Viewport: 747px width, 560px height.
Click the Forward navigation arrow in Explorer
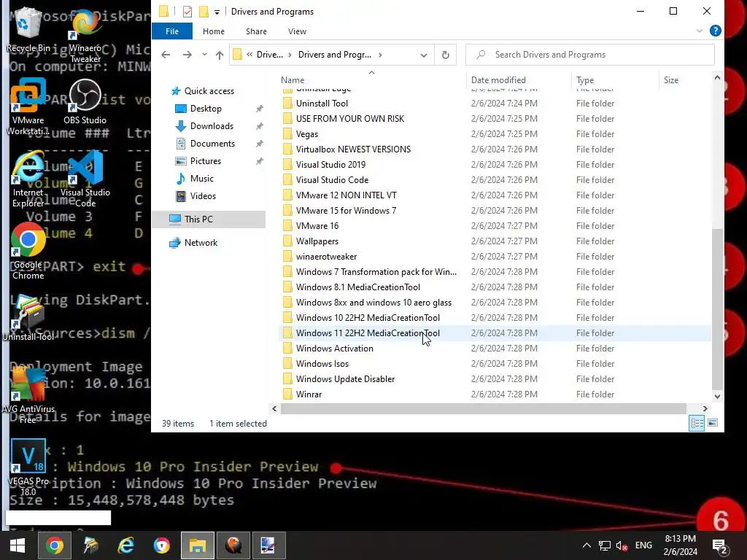(187, 55)
